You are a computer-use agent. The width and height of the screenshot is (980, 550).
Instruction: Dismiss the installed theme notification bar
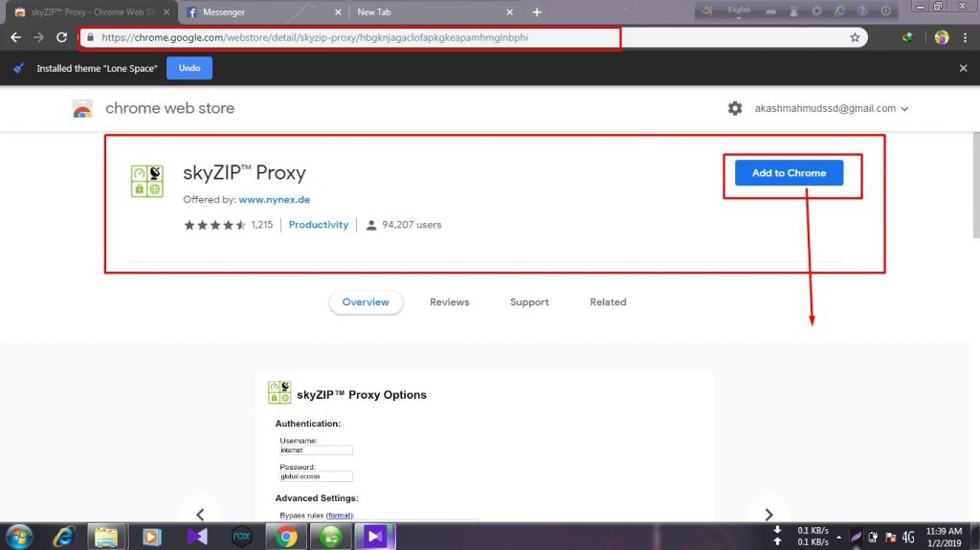click(963, 68)
